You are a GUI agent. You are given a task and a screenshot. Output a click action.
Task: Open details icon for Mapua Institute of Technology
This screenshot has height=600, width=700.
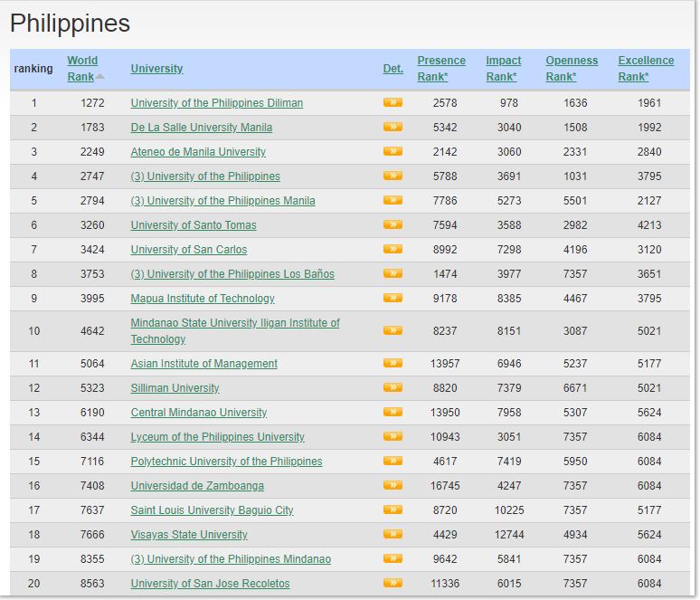pyautogui.click(x=393, y=298)
